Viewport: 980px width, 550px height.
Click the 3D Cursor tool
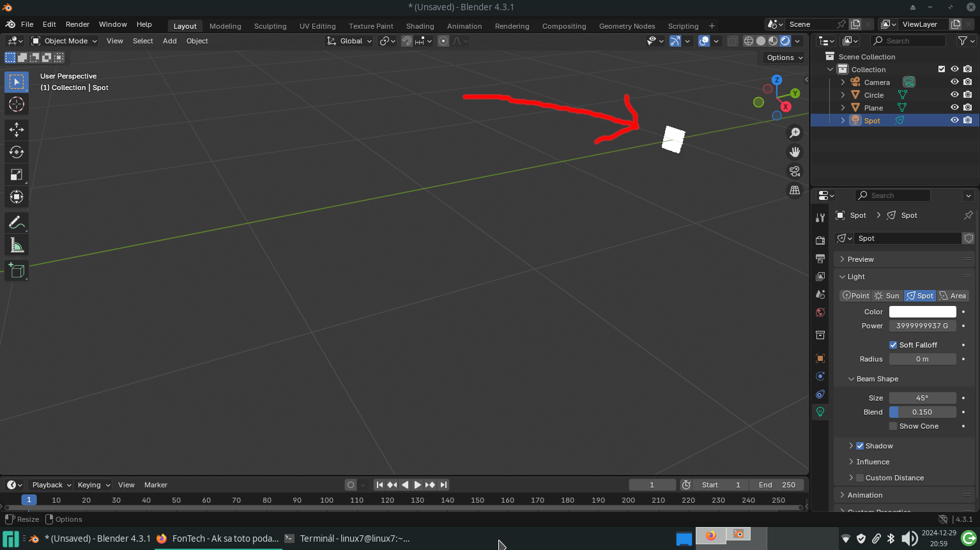coord(17,104)
